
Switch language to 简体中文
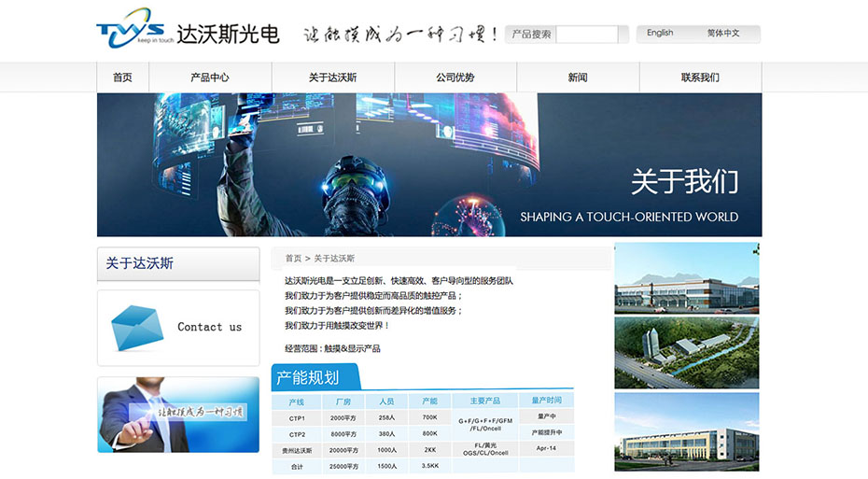tap(723, 33)
